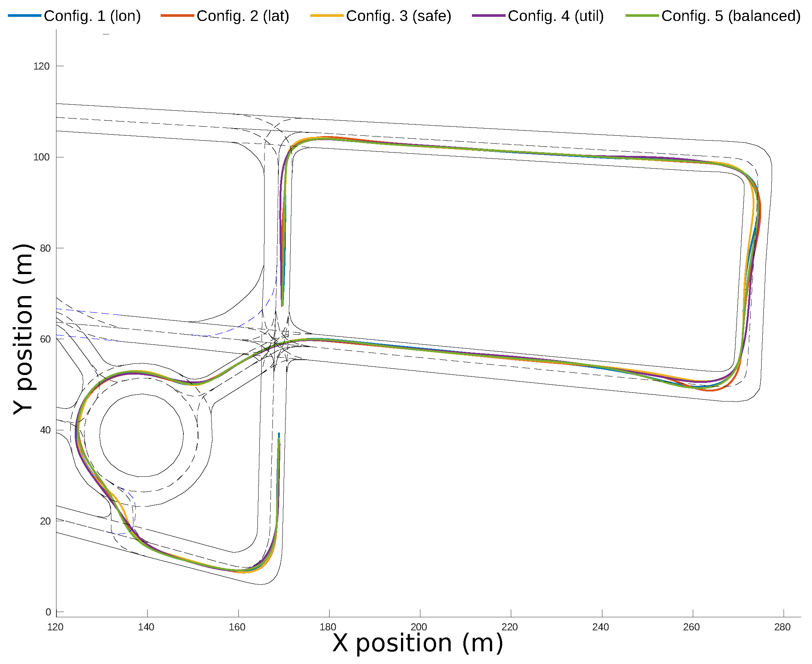Screen dimensions: 812x664
Task: Click the 200 tick label on x-axis
Action: tap(419, 627)
